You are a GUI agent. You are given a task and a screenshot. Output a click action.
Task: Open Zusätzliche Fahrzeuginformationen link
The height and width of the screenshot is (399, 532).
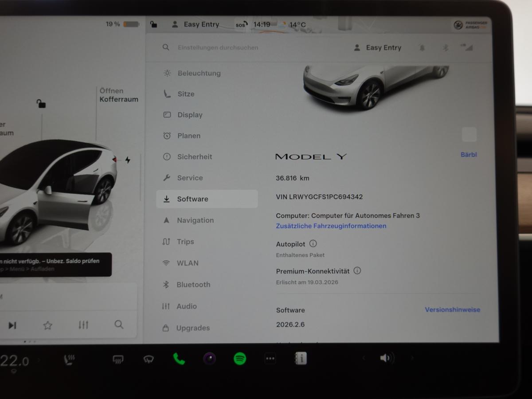(x=331, y=226)
